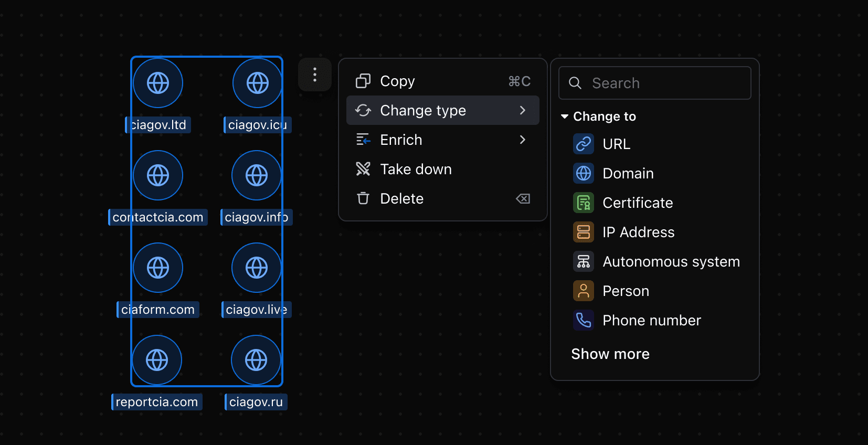Change type to URL
868x445 pixels.
tap(616, 144)
